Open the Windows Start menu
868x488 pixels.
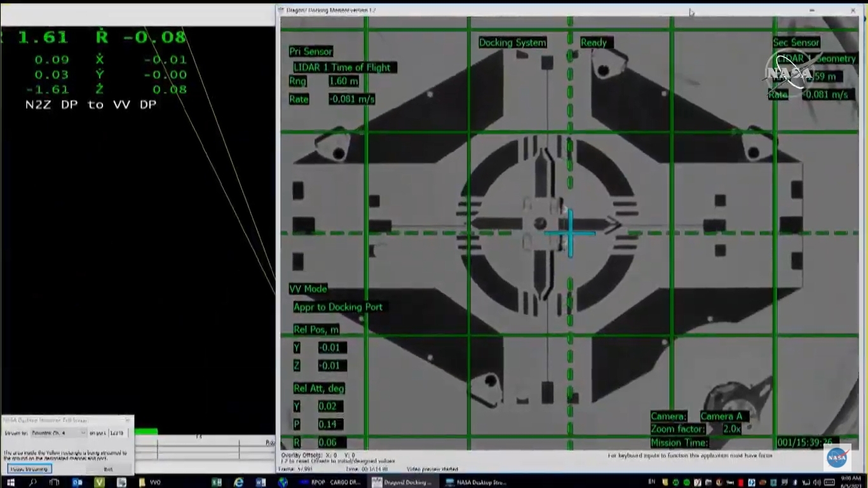10,482
